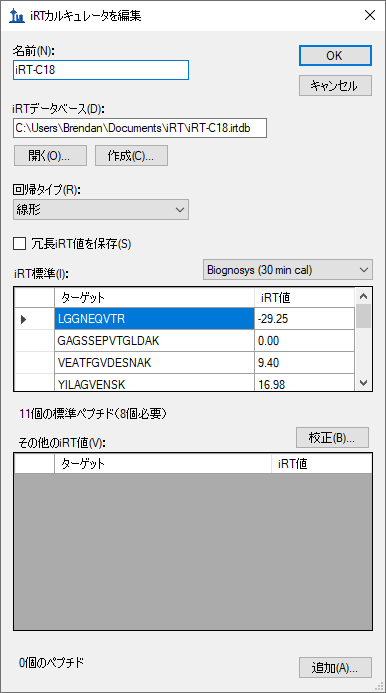The height and width of the screenshot is (693, 386).
Task: Click the row pointer arrow beside LGGNEQVTR
Action: [x=24, y=319]
